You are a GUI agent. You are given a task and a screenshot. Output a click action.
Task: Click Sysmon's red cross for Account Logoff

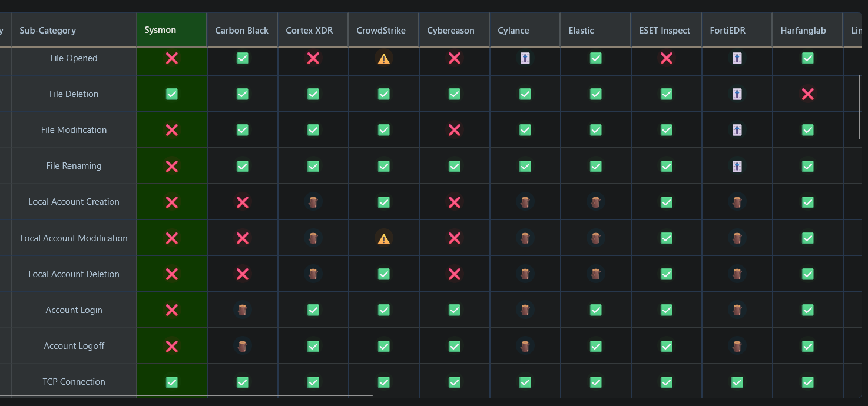pos(172,347)
